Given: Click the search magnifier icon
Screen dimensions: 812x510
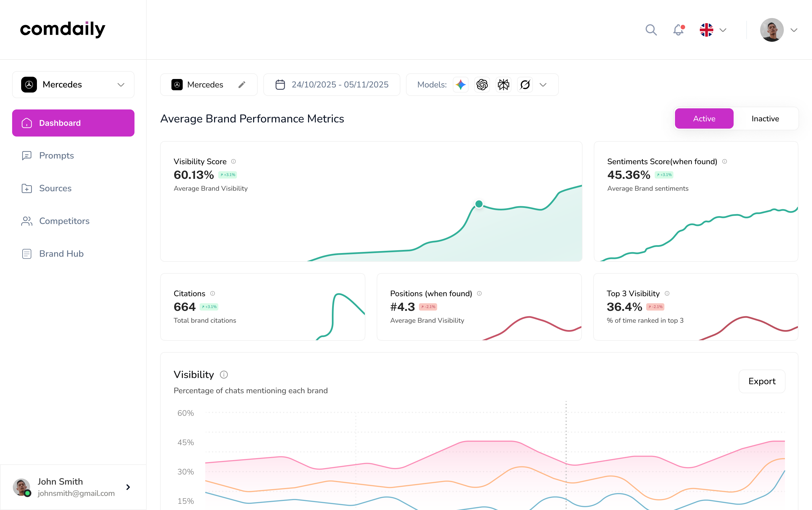Looking at the screenshot, I should tap(651, 30).
